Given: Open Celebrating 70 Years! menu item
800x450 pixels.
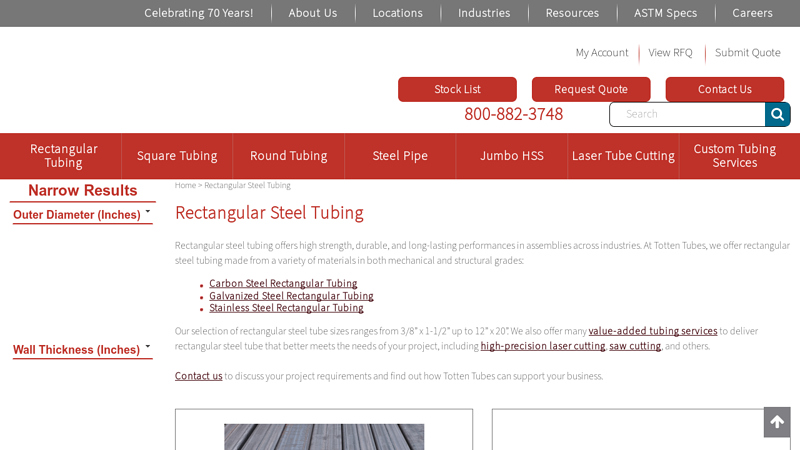Looking at the screenshot, I should (198, 13).
